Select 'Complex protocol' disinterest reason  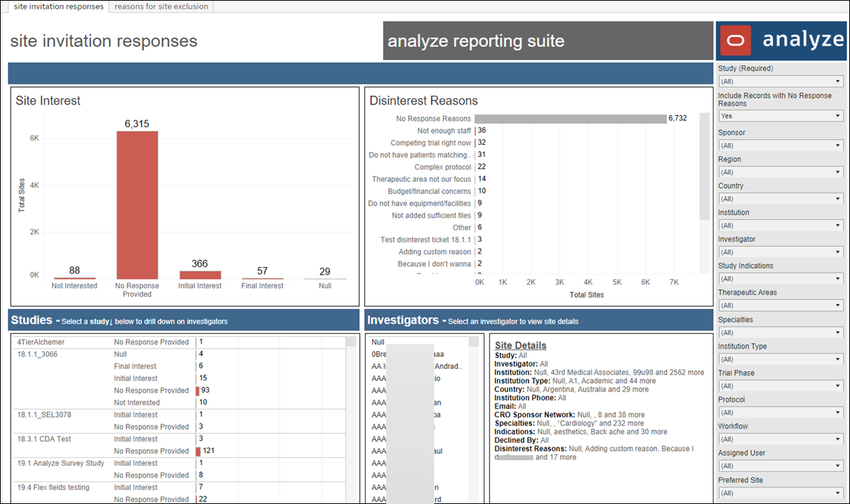(443, 167)
